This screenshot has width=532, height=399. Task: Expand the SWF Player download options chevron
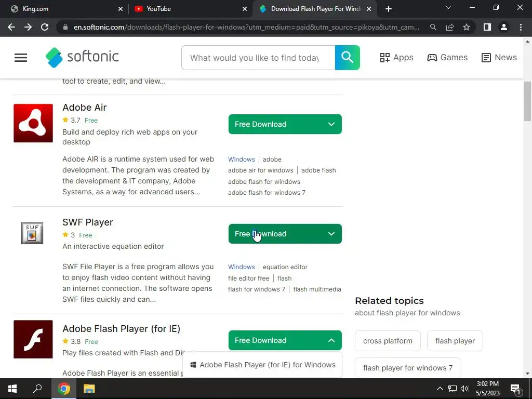pyautogui.click(x=331, y=234)
